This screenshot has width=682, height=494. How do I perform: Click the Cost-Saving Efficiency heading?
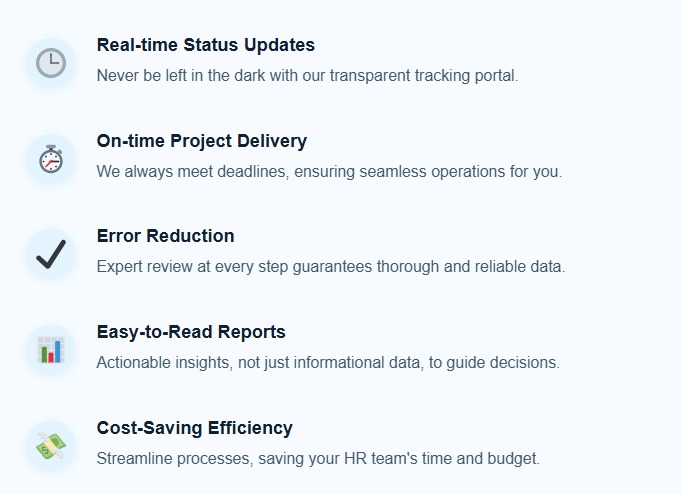tap(194, 428)
